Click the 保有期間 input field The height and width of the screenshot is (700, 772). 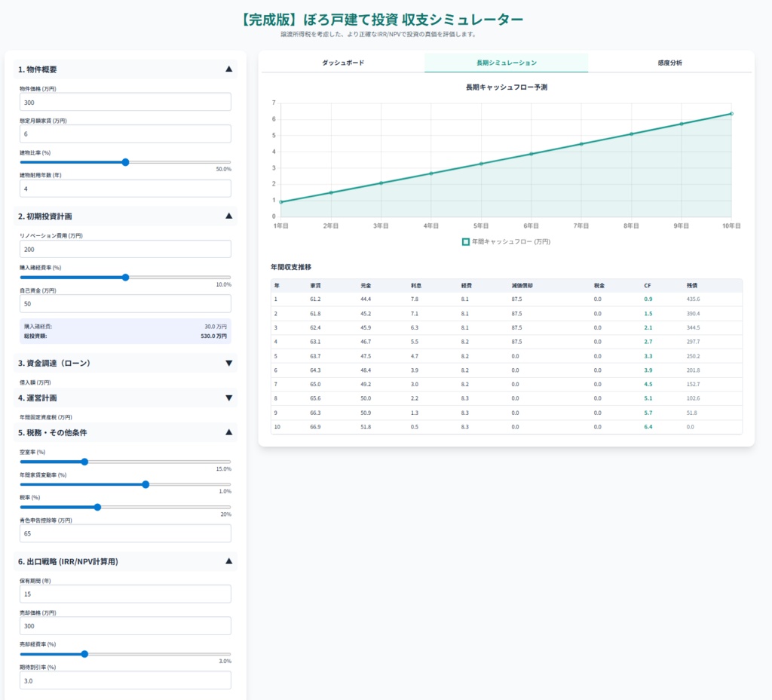(126, 594)
